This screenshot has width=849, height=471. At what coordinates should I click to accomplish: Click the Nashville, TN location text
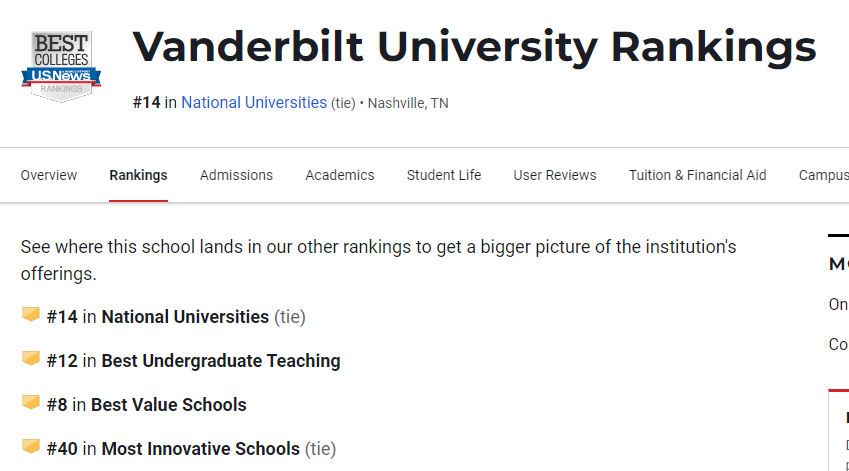click(408, 103)
